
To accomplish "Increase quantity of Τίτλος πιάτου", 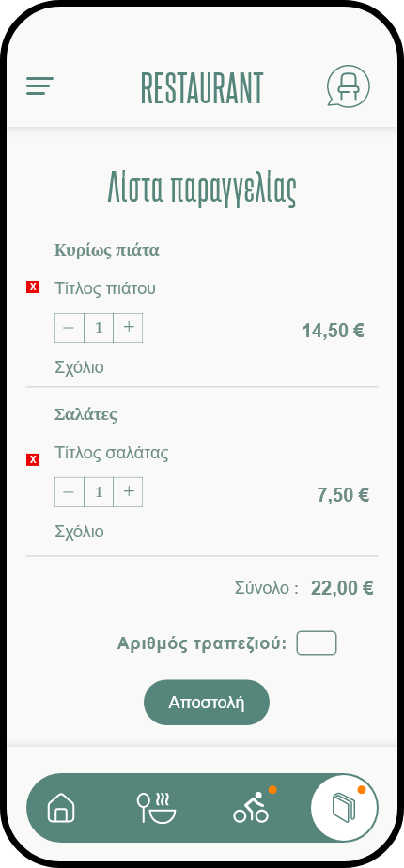I will [x=129, y=328].
